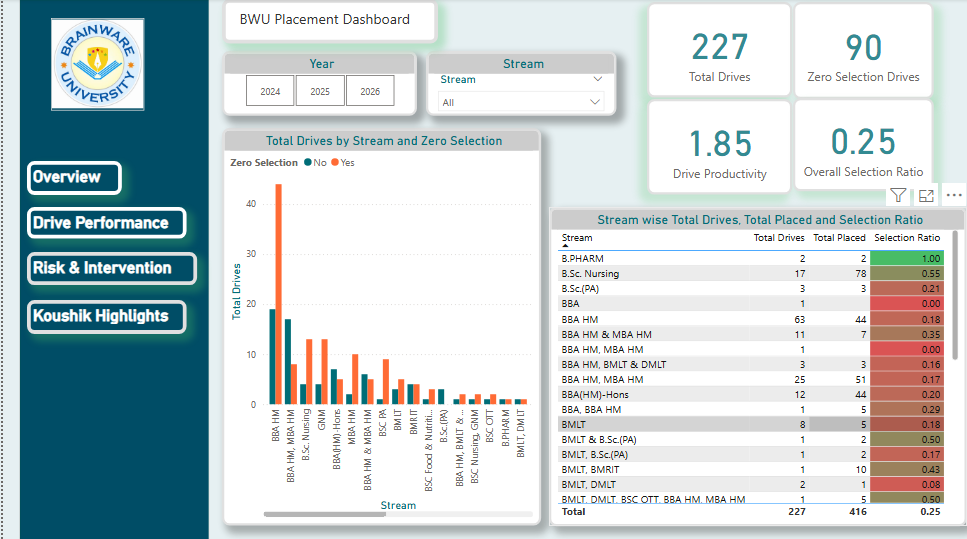Viewport: 967px width, 539px height.
Task: Sort table by Stream column header
Action: (577, 238)
